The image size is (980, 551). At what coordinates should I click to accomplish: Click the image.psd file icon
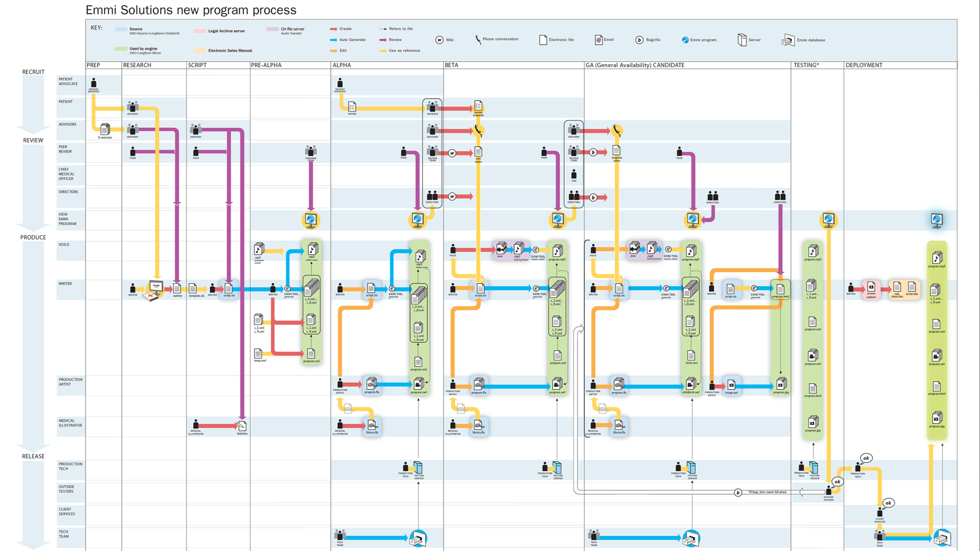(731, 385)
